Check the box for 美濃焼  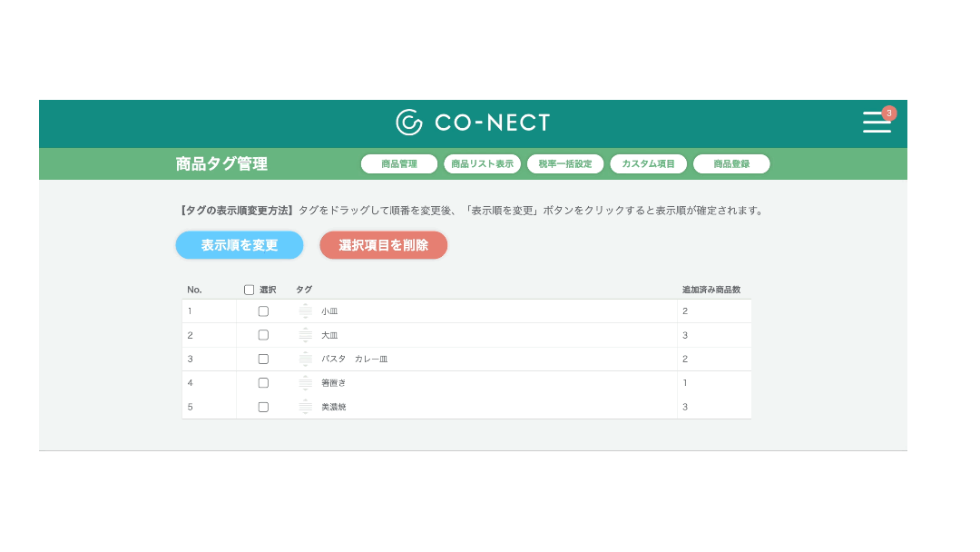pyautogui.click(x=263, y=407)
